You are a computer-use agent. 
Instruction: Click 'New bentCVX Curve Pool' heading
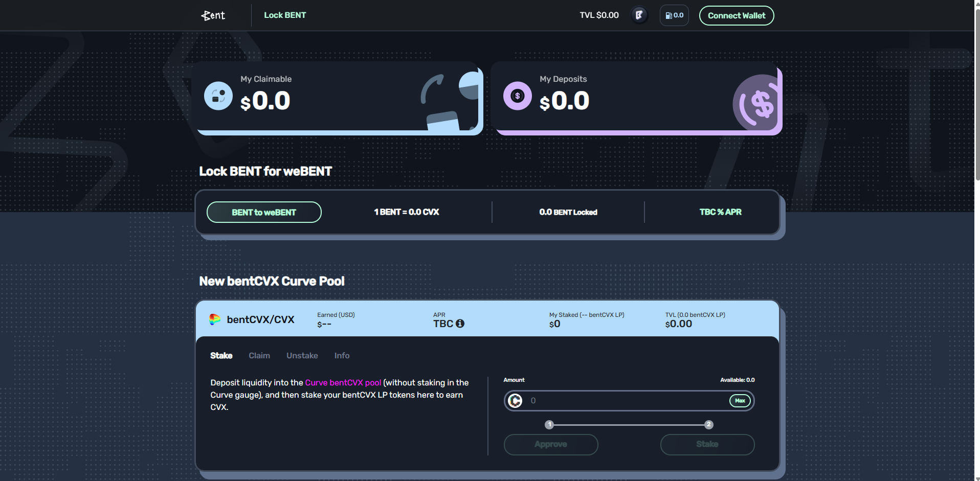click(272, 281)
